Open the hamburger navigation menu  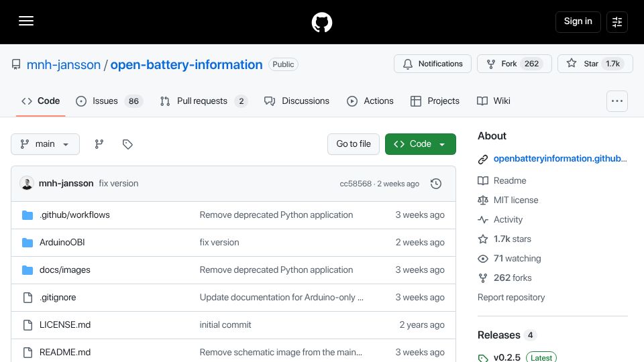click(26, 21)
